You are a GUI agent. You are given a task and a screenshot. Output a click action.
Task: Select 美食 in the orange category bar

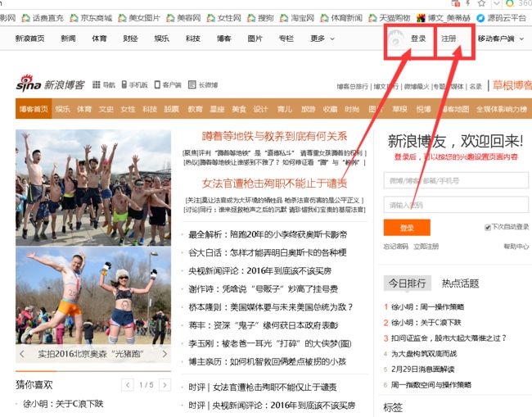tap(239, 109)
